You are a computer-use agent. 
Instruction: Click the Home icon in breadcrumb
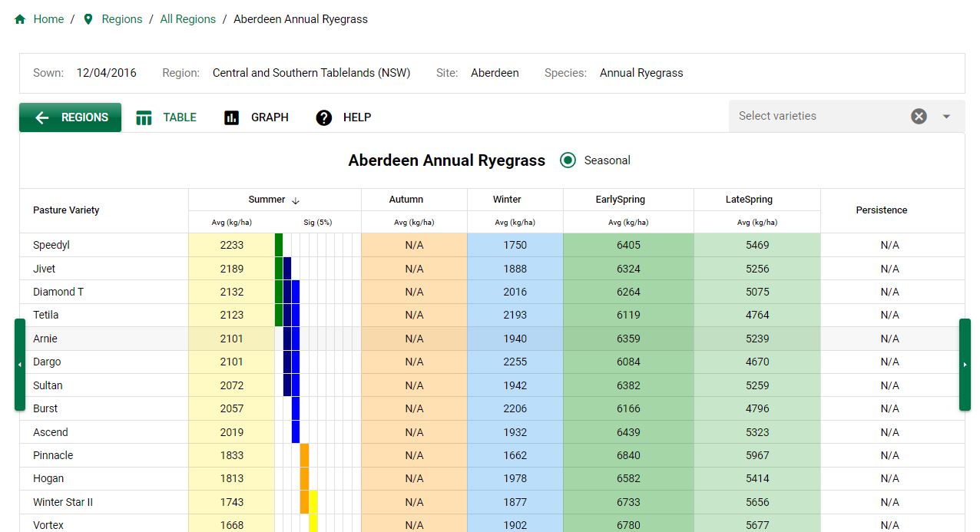(20, 19)
